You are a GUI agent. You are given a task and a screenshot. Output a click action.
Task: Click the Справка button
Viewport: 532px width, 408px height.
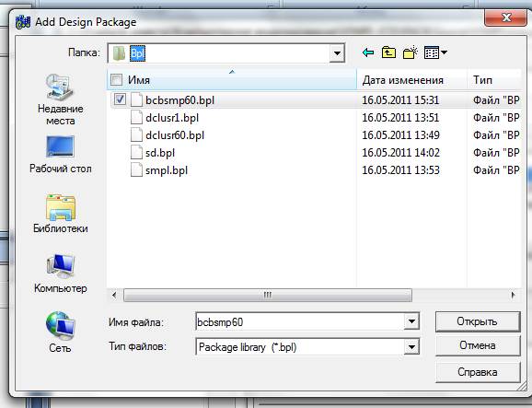click(478, 372)
